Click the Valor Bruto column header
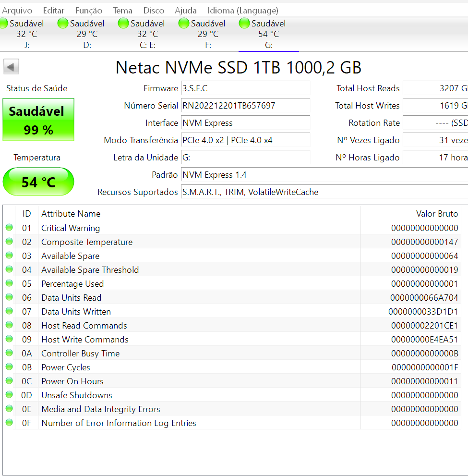The image size is (468, 476). coord(411,214)
